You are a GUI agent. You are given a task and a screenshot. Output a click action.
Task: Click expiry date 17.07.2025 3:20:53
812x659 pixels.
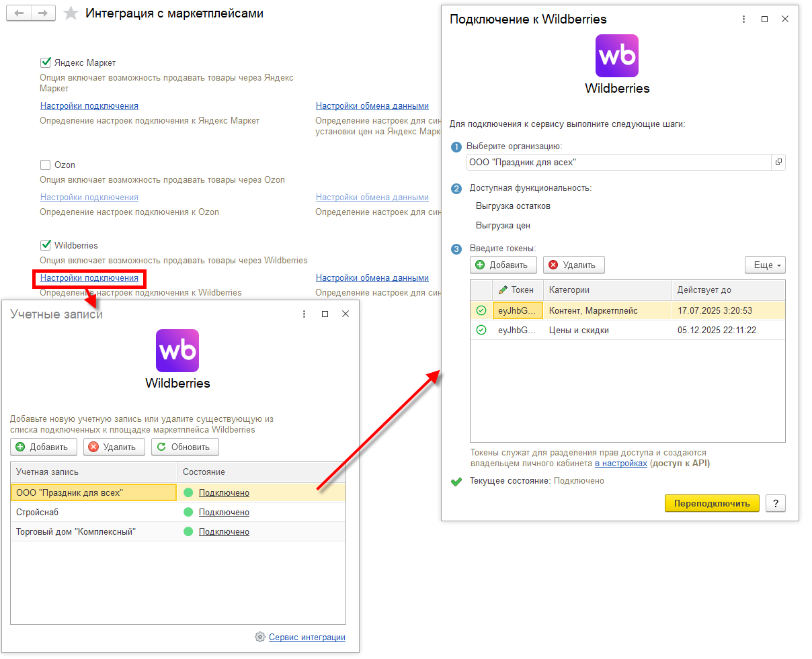click(728, 310)
